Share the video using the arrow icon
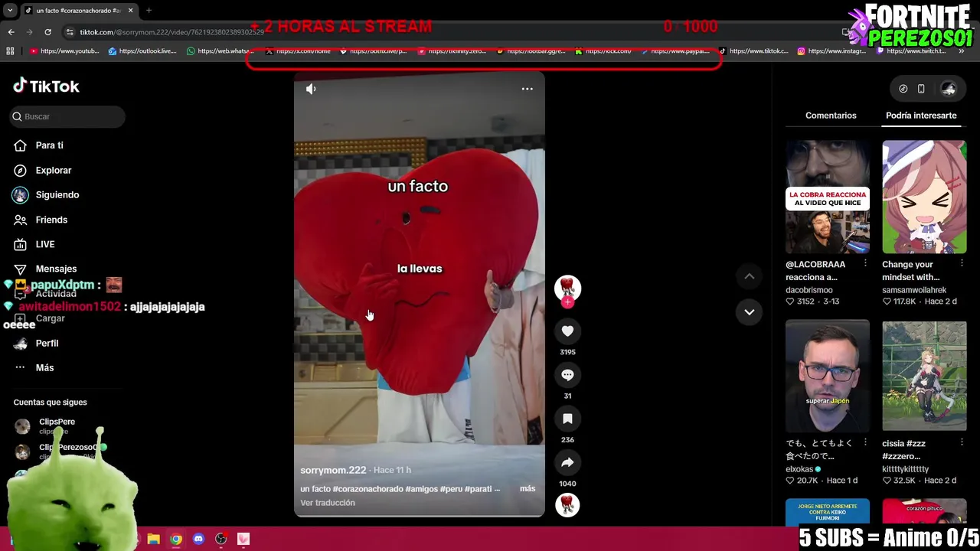Screen dimensions: 980x551 (567, 462)
